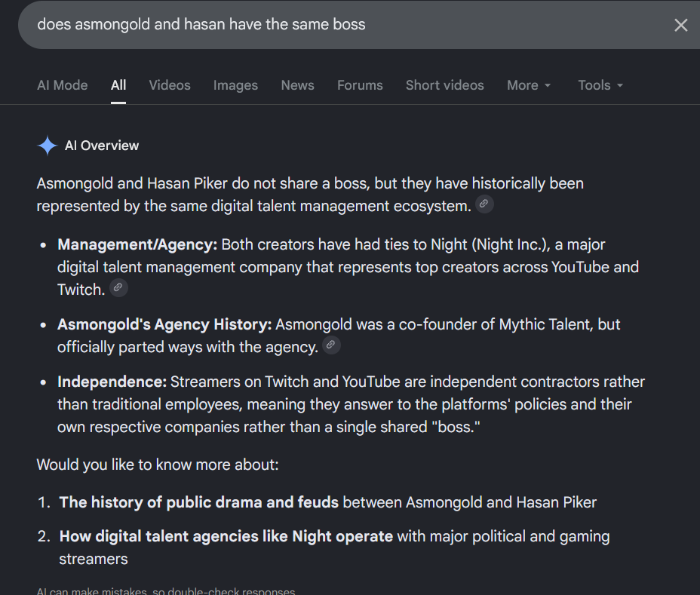Open the Tools dropdown menu
The width and height of the screenshot is (700, 595).
600,85
